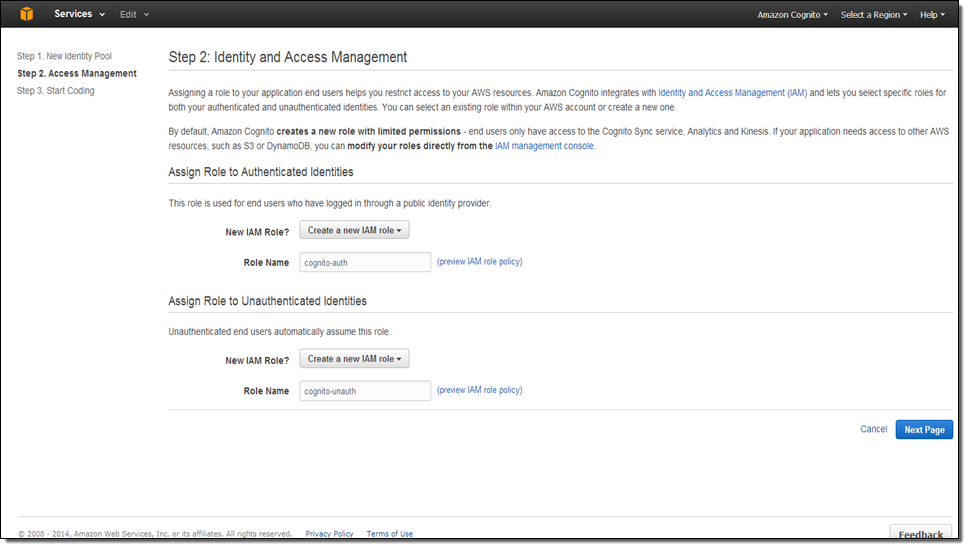Open the Edit menu in the top bar
The image size is (970, 550).
pos(134,15)
